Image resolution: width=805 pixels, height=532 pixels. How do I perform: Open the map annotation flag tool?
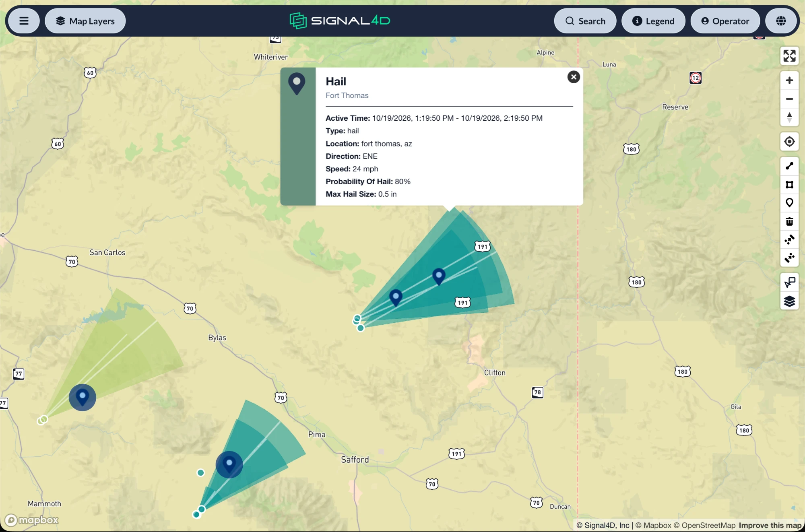[789, 282]
